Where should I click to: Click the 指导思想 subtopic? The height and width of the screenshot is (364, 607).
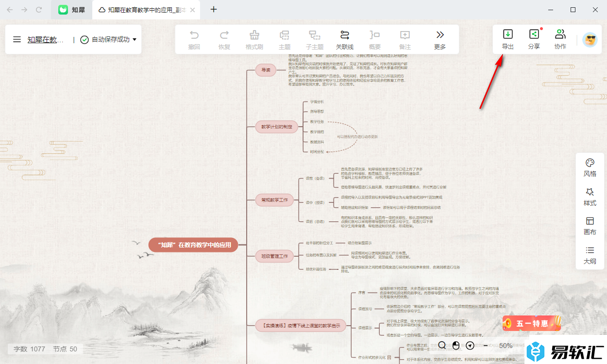pos(317,112)
